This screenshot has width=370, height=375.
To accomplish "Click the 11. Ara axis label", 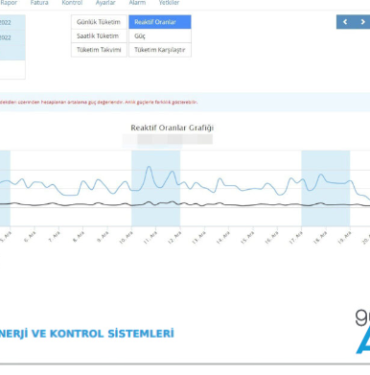I will pyautogui.click(x=151, y=237).
